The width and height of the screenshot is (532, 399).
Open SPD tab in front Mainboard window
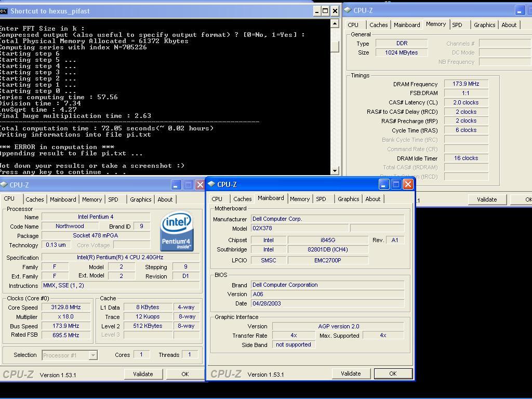point(321,199)
